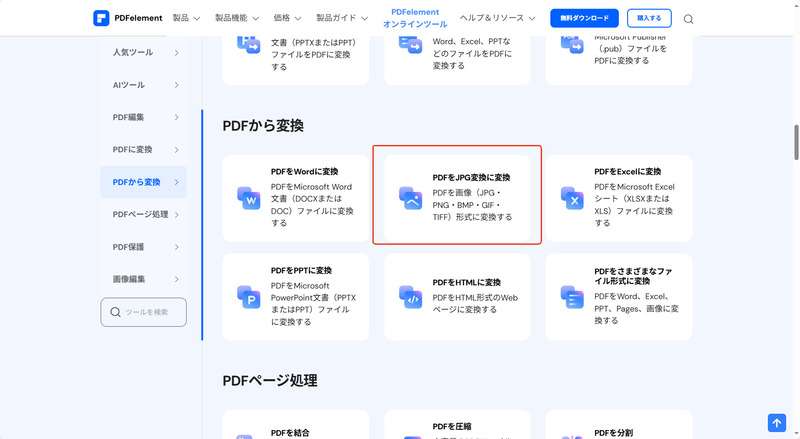Click the PPTX to PDF conversion icon
This screenshot has width=800, height=439.
click(x=249, y=44)
